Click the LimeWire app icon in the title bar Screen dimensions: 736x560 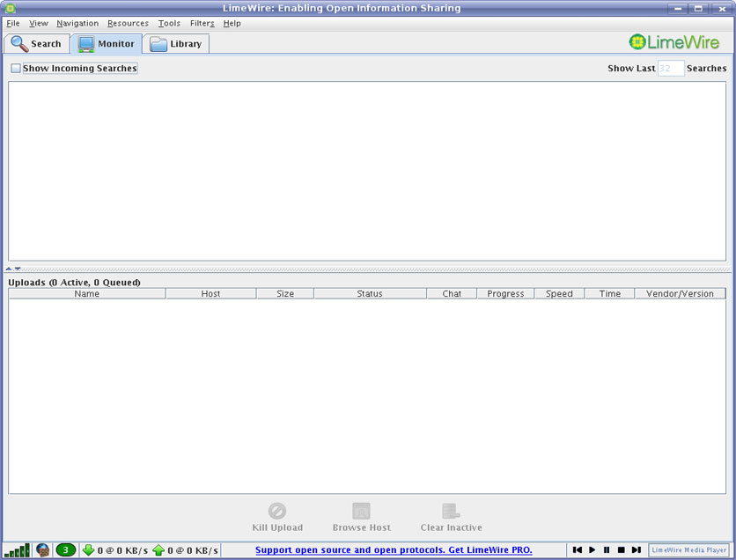pos(10,8)
